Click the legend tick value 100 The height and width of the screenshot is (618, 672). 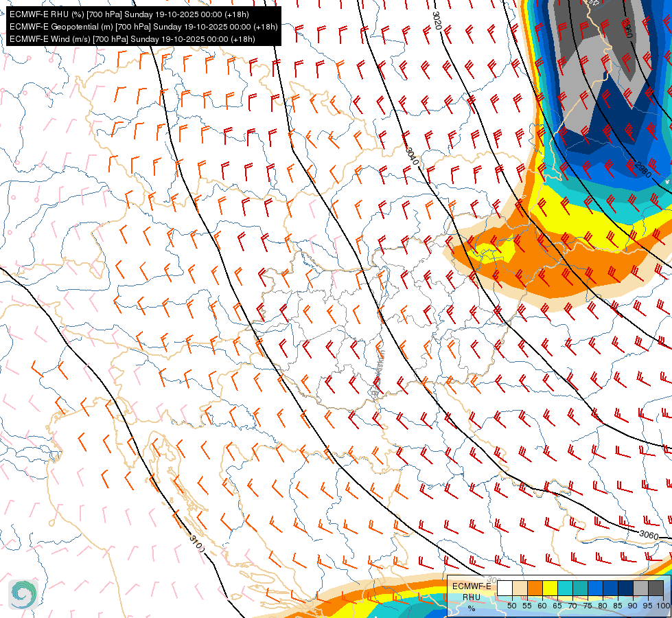coord(664,606)
